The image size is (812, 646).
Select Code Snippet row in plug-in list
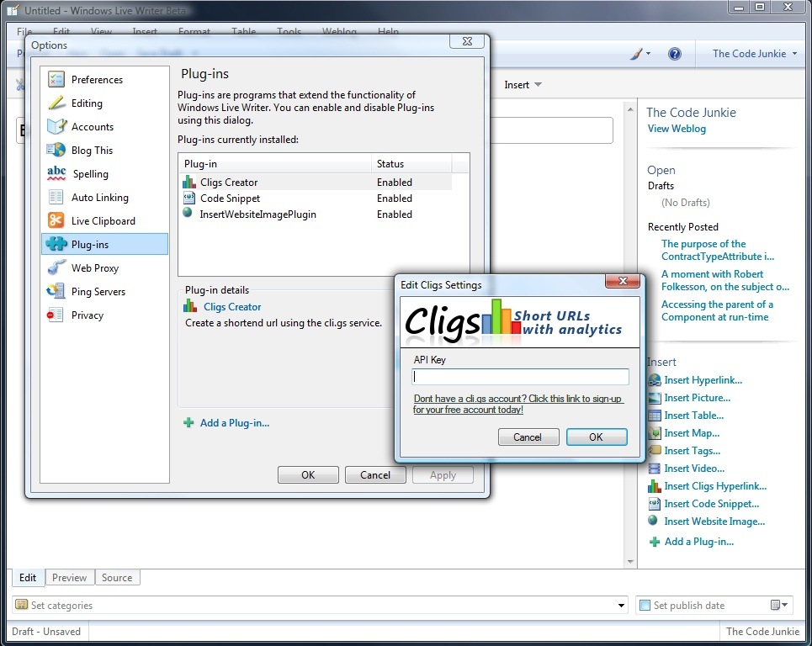coord(316,199)
